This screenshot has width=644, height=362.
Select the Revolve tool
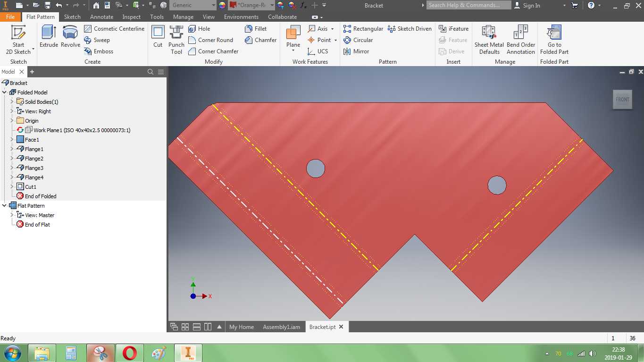click(x=70, y=37)
